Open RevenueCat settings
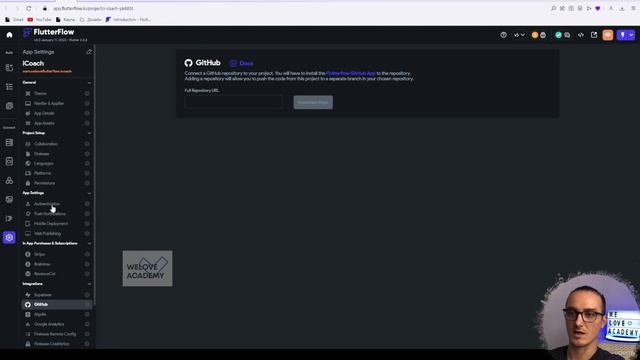Screen dimensions: 640x360 tap(57, 274)
